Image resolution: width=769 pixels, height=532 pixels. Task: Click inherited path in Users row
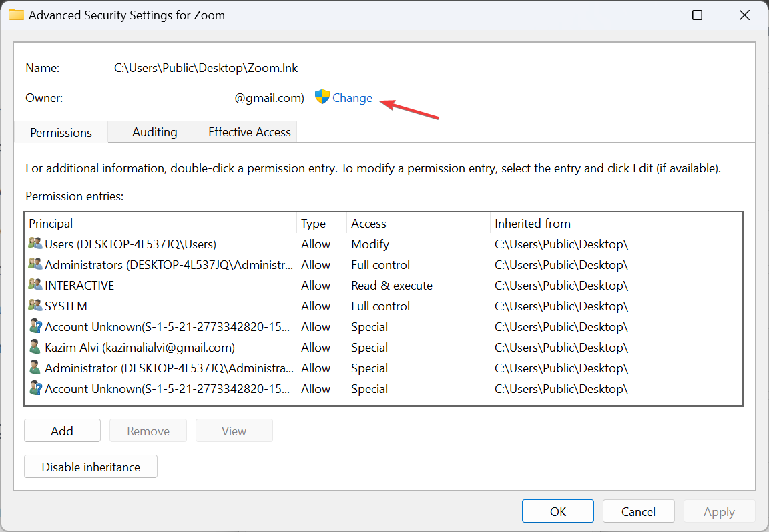561,244
